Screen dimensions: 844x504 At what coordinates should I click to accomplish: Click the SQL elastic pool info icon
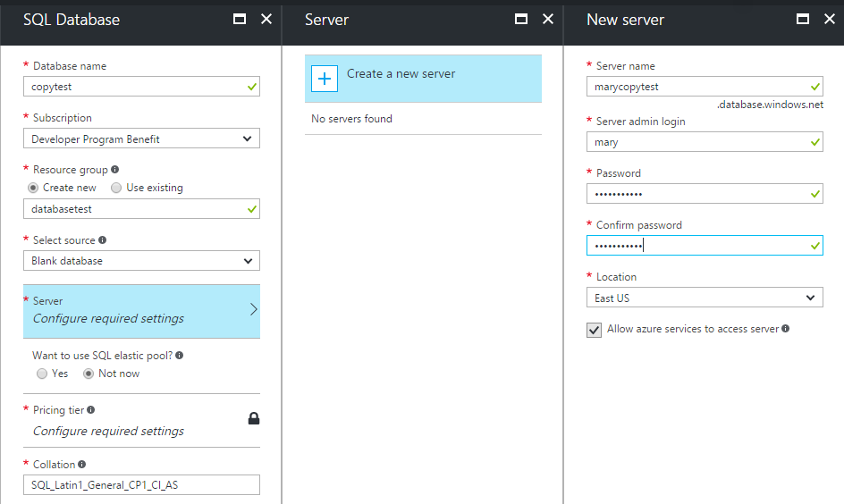click(x=179, y=355)
